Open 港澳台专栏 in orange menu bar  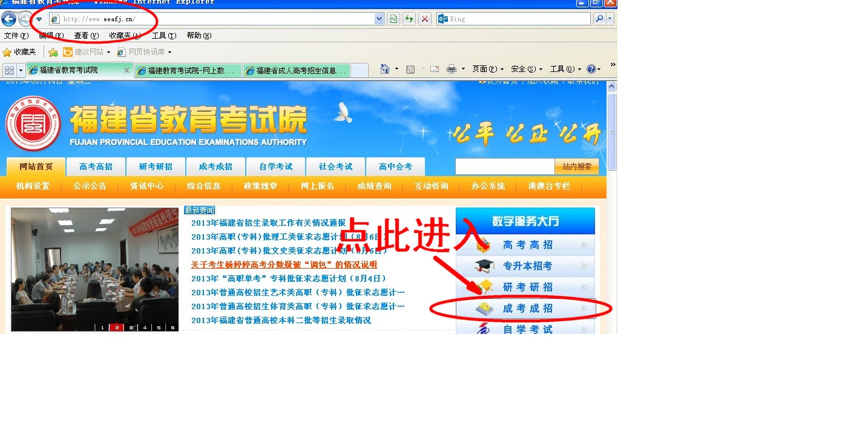[549, 186]
